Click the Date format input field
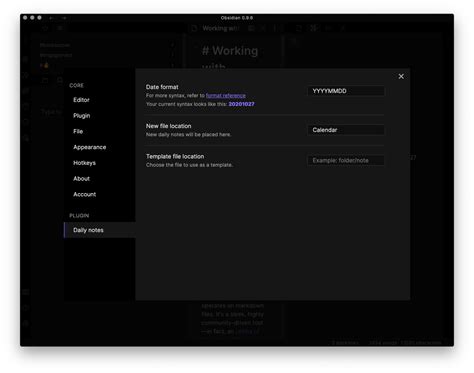 coord(346,91)
